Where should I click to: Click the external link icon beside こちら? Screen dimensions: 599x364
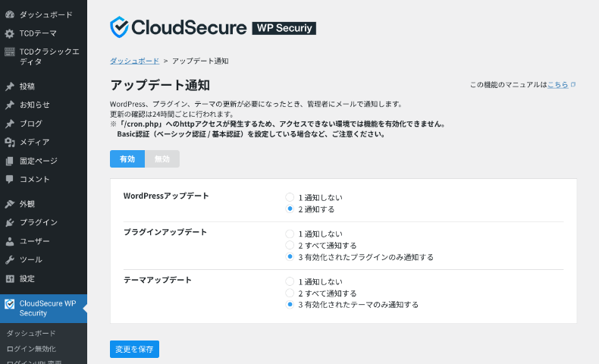(x=573, y=84)
